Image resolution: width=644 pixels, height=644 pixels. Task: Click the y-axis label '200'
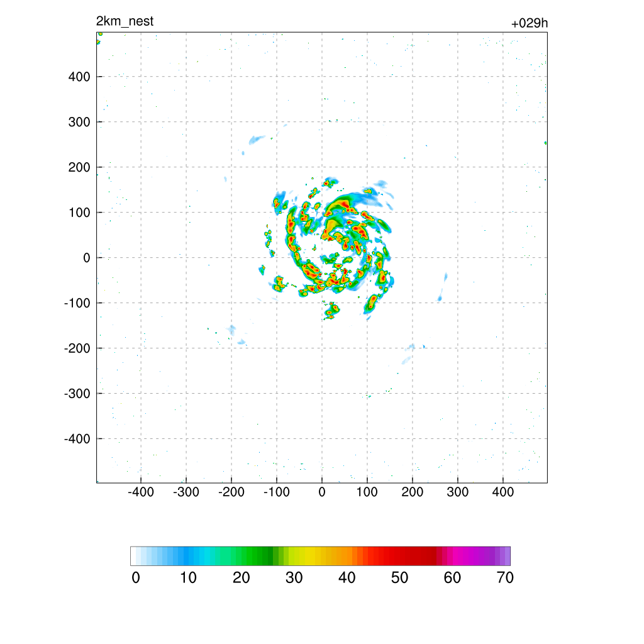[x=79, y=167]
